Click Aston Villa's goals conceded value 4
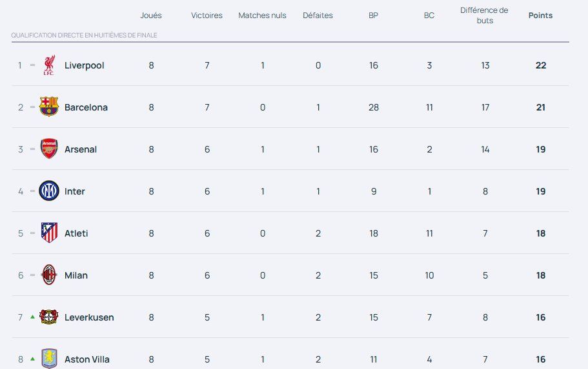Viewport: 588px width, 369px height. [x=429, y=359]
